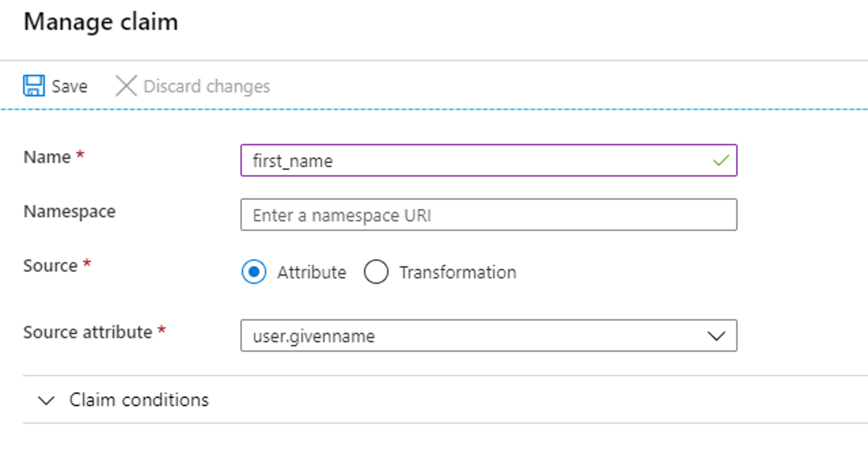Select the Attribute source radio button
This screenshot has width=868, height=455.
[254, 272]
